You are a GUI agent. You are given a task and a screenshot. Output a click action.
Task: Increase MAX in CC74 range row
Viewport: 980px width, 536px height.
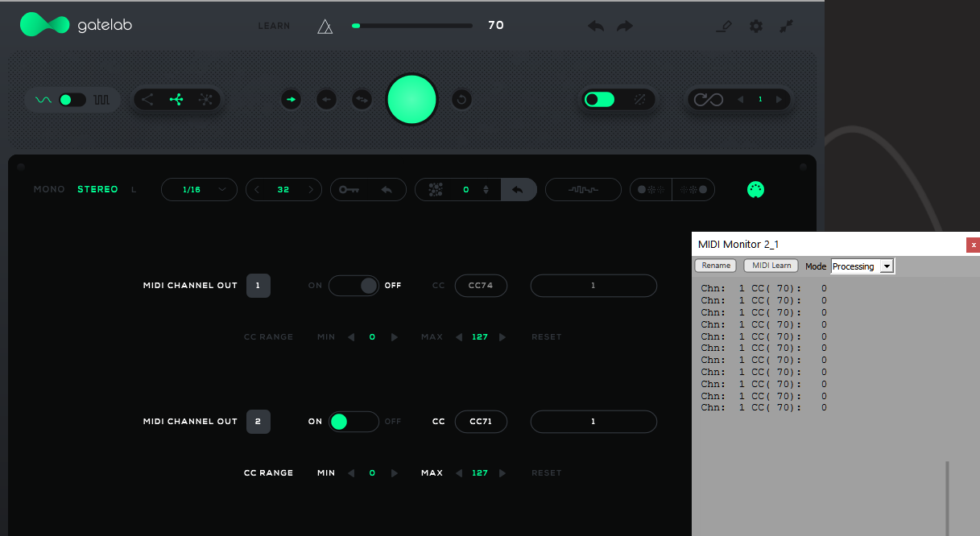click(x=502, y=337)
